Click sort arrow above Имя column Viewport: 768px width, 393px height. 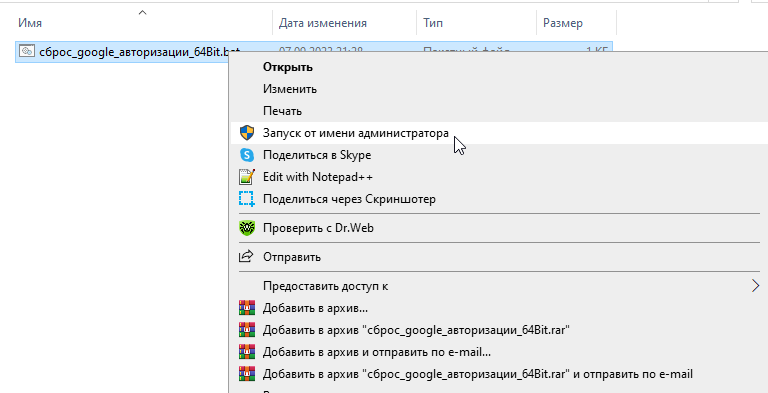tap(143, 13)
